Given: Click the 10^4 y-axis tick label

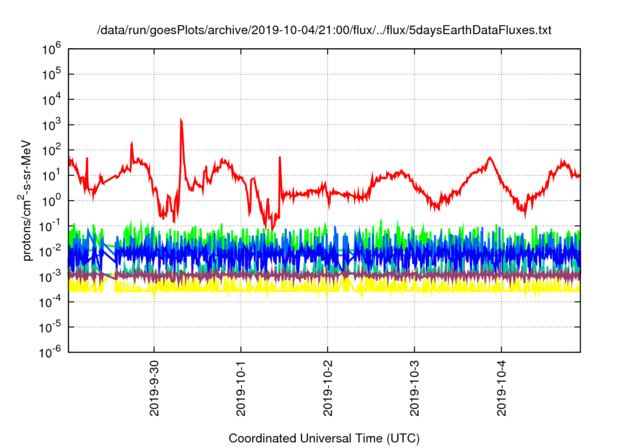Looking at the screenshot, I should (51, 99).
